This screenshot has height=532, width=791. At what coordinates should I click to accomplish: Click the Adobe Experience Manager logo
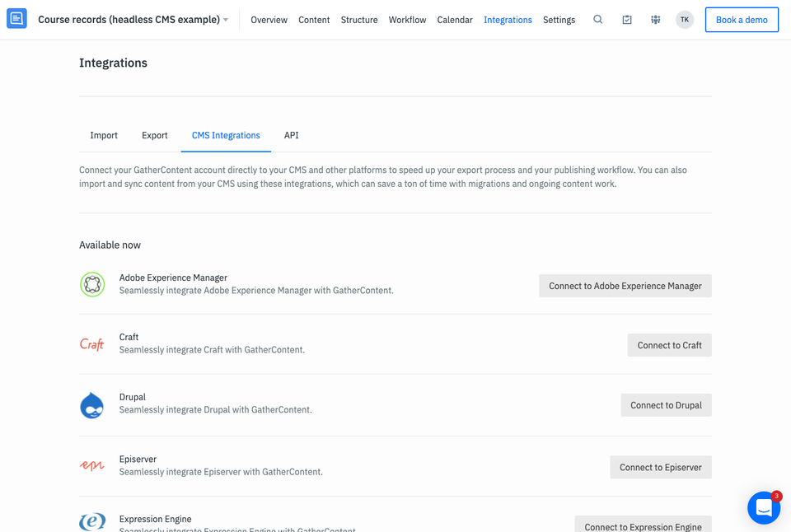(x=92, y=284)
